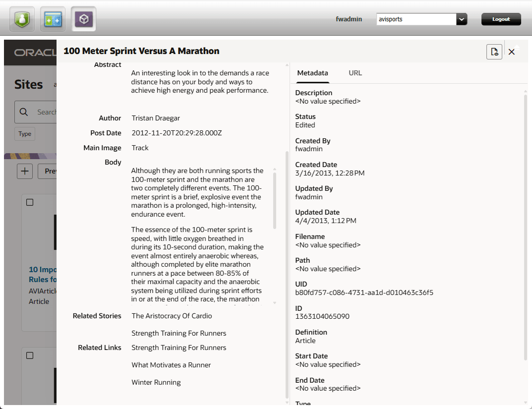Screen dimensions: 532x409
Task: Open the Admin interface shield icon
Action: click(22, 18)
